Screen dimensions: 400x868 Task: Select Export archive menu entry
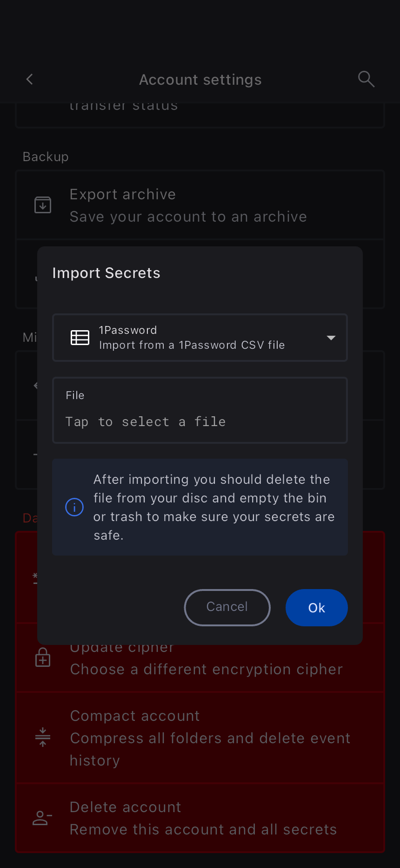point(188,205)
